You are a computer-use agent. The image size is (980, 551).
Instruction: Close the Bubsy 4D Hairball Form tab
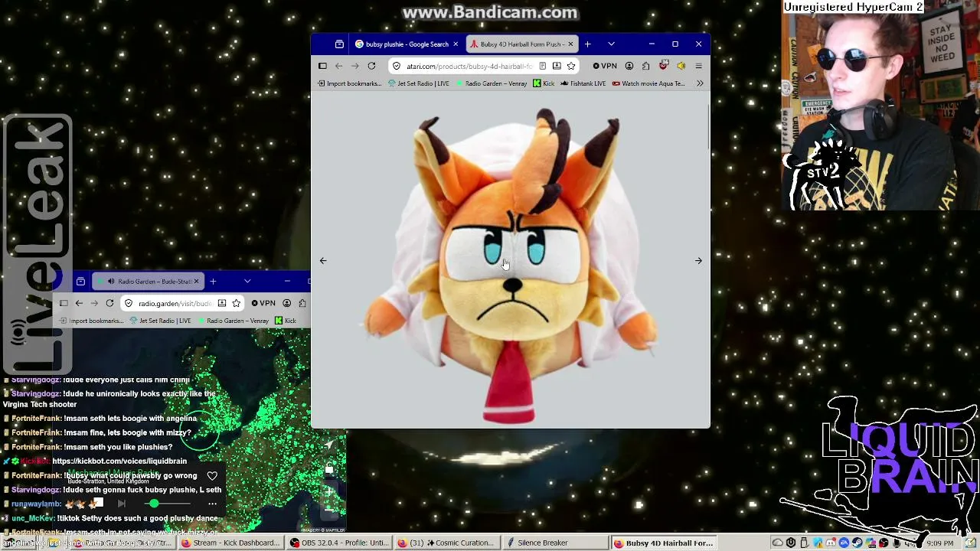click(x=570, y=44)
